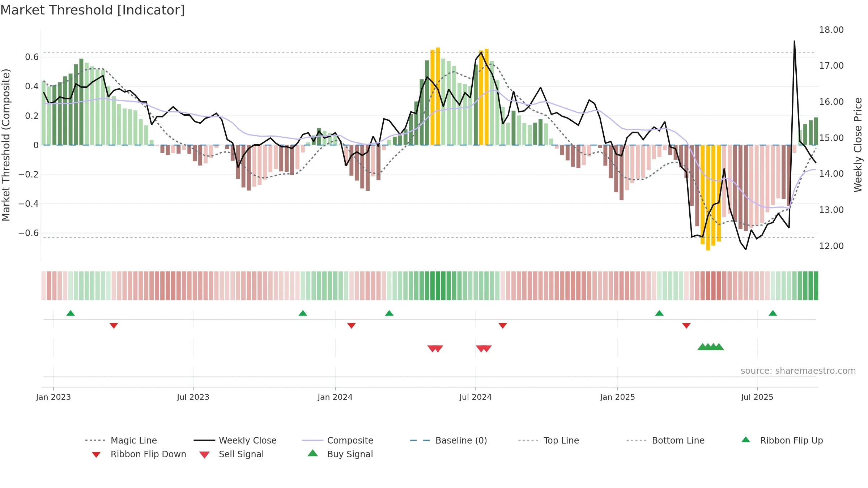Click the ribbon flip up marker in November 2023
Screen dimensions: 868x488
(303, 313)
